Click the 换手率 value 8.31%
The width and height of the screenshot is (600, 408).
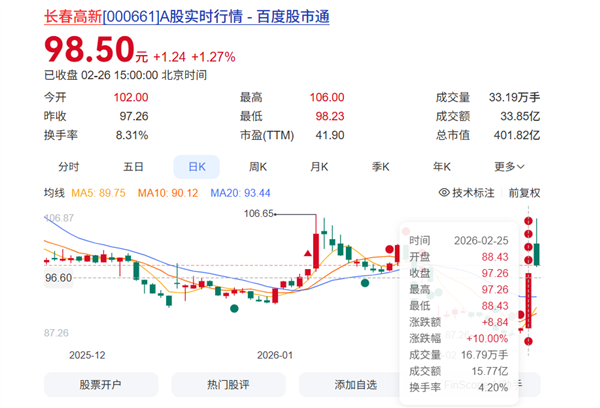[x=132, y=135]
